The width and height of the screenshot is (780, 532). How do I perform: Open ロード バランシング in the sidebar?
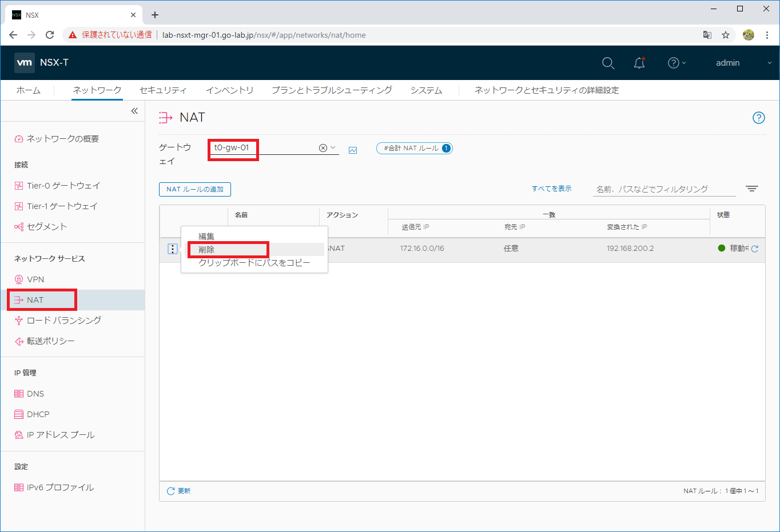pyautogui.click(x=58, y=321)
